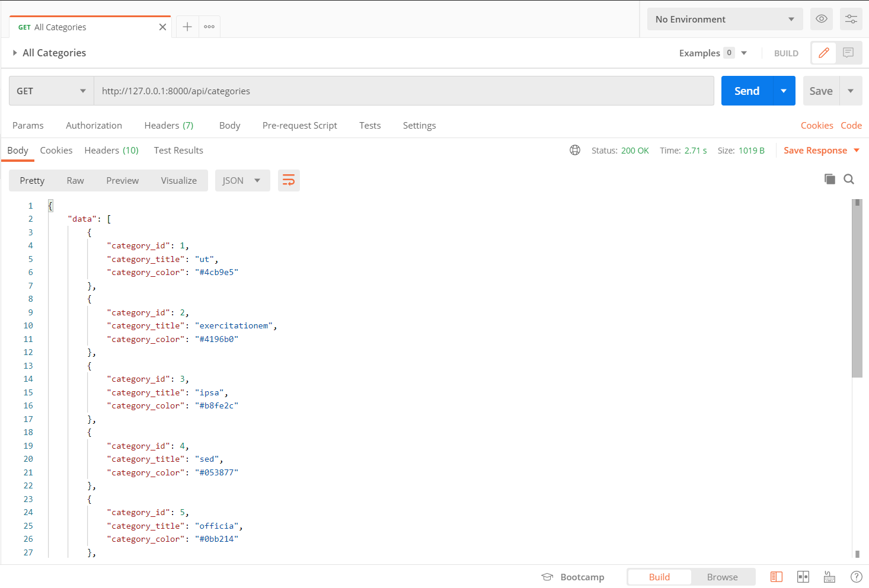Open the comments icon beside the pencil
The width and height of the screenshot is (869, 588).
point(848,53)
